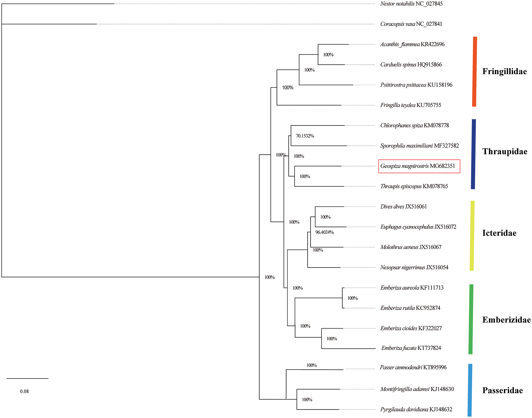Select Emberiza fucata KT737824 leaf label
The image size is (532, 418).
point(411,348)
